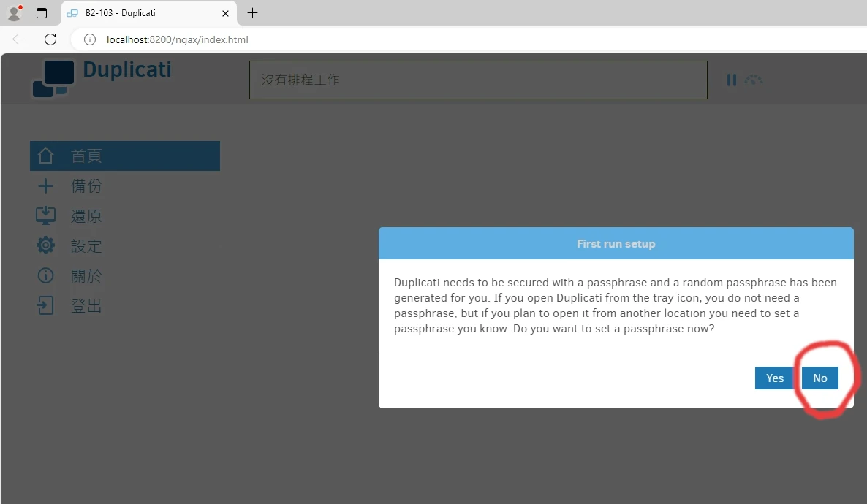Click the Duplicati logo in the header

pos(53,77)
